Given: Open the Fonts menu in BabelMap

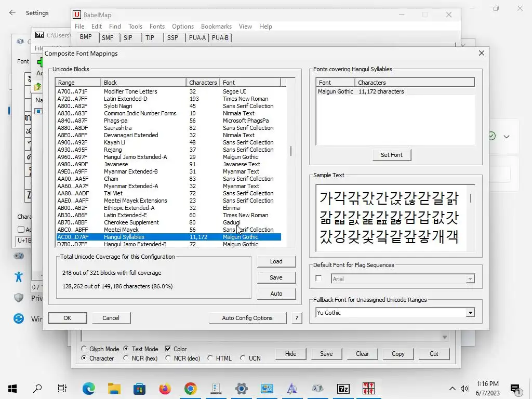Looking at the screenshot, I should (x=157, y=26).
